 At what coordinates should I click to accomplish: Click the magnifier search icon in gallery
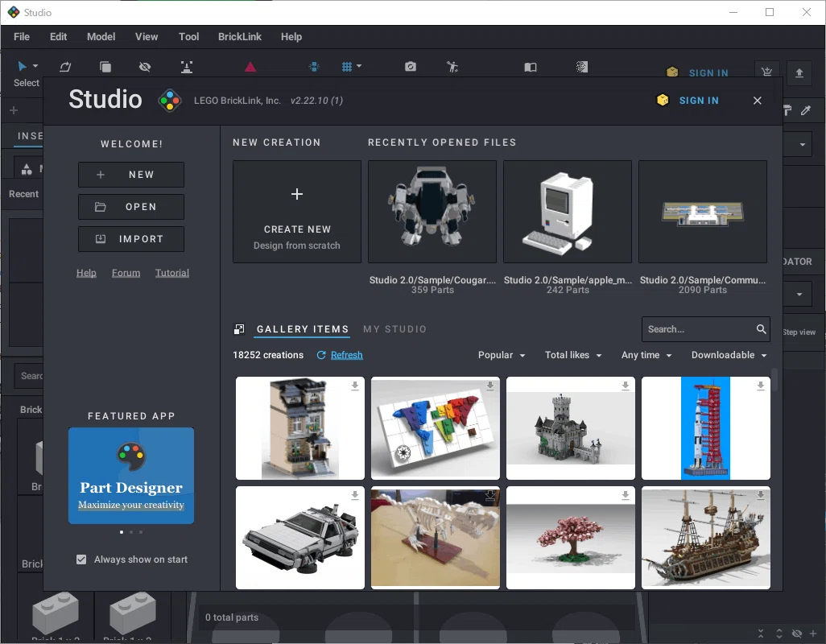tap(761, 329)
